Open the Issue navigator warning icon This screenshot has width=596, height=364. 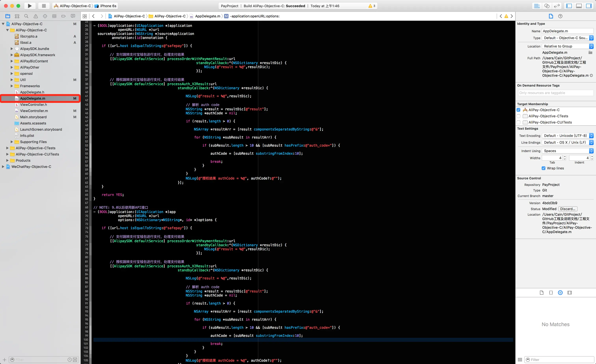(35, 16)
